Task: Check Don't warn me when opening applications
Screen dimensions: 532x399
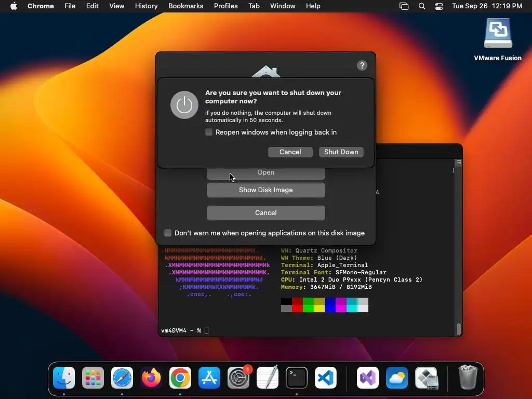Action: pyautogui.click(x=168, y=233)
